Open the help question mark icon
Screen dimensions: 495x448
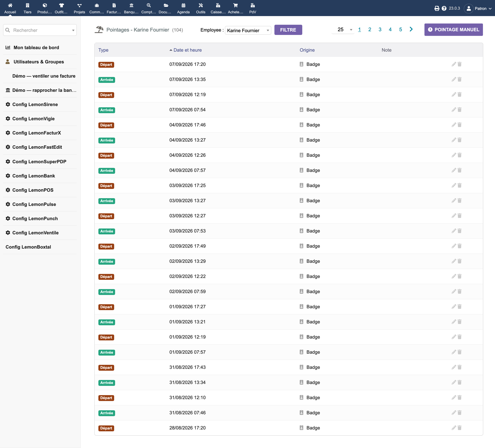pyautogui.click(x=444, y=8)
